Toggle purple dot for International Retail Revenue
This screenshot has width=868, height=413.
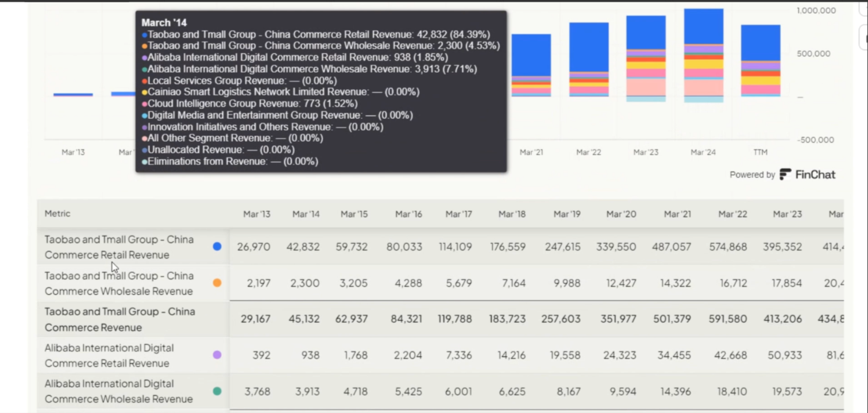pos(217,355)
